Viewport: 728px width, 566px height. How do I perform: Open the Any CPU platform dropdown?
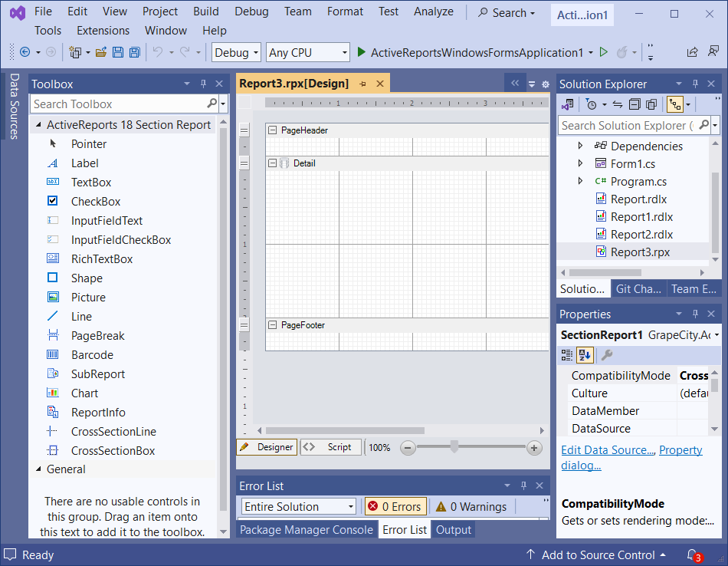pos(308,52)
